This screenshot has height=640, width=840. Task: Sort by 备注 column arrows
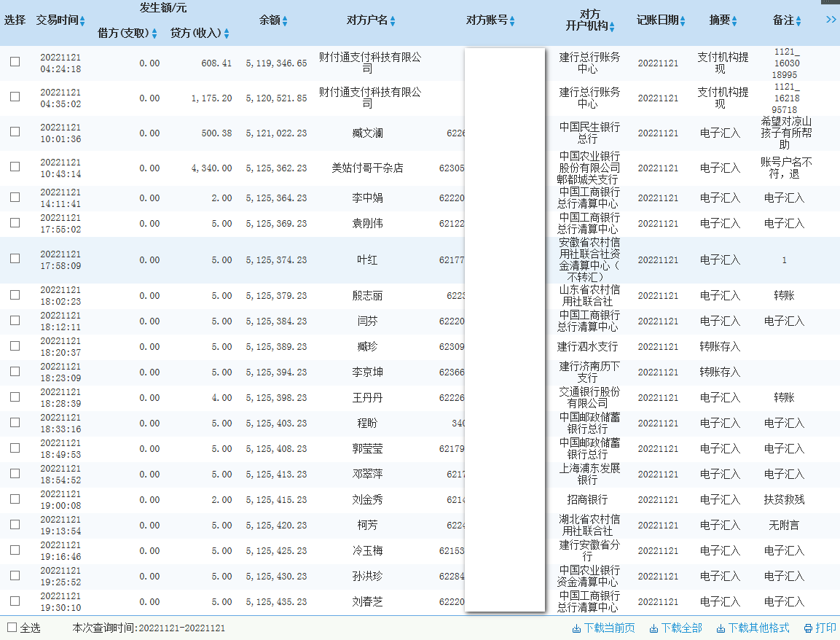point(798,21)
